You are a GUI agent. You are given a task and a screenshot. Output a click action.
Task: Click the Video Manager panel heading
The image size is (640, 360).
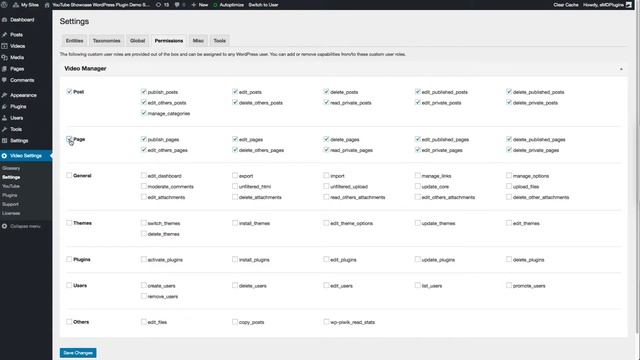(85, 69)
